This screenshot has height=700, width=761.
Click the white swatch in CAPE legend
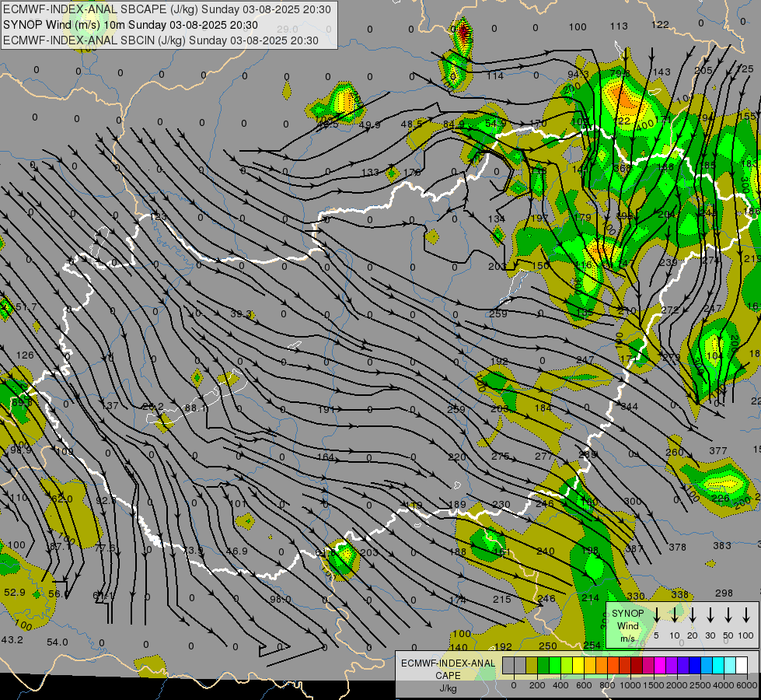(x=742, y=666)
